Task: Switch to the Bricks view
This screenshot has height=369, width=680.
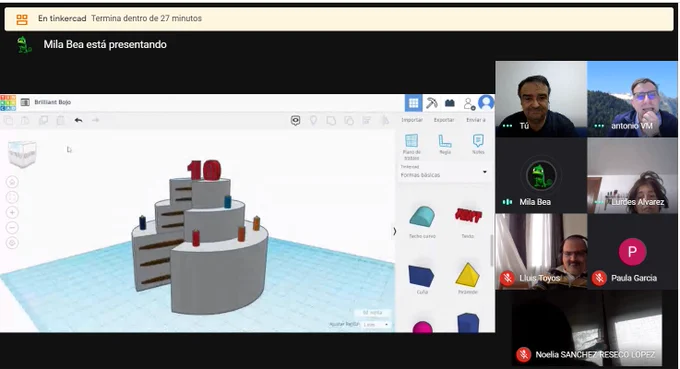Action: (450, 103)
